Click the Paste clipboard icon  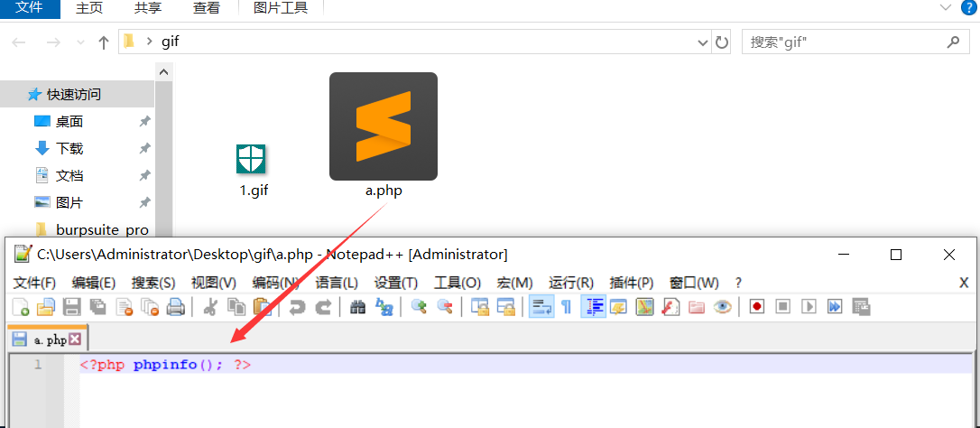[x=262, y=307]
